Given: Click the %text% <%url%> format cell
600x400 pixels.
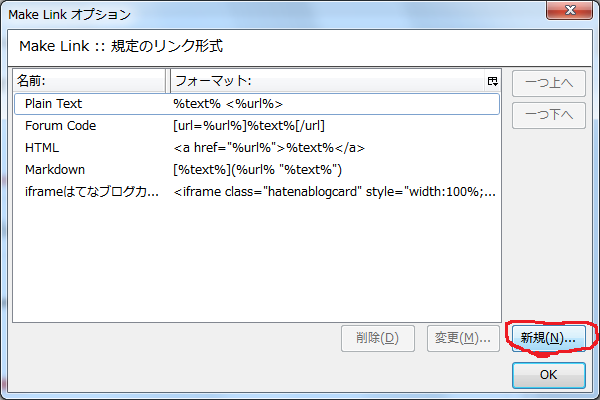Looking at the screenshot, I should point(229,103).
